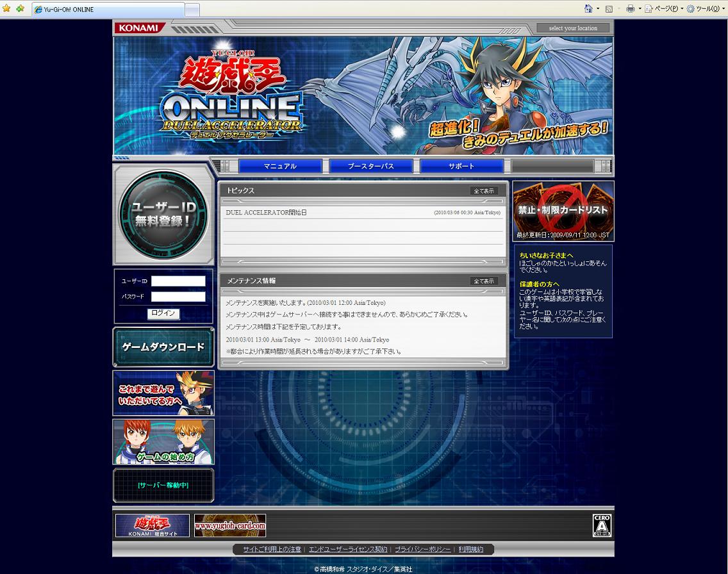Open the select your location selector
The width and height of the screenshot is (728, 574).
tap(573, 28)
